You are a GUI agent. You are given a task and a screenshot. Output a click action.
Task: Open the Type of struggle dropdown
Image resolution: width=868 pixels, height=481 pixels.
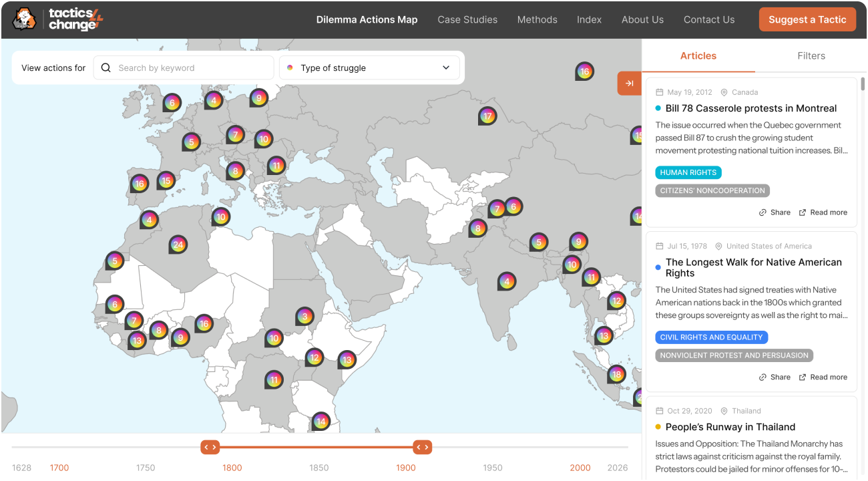click(369, 67)
